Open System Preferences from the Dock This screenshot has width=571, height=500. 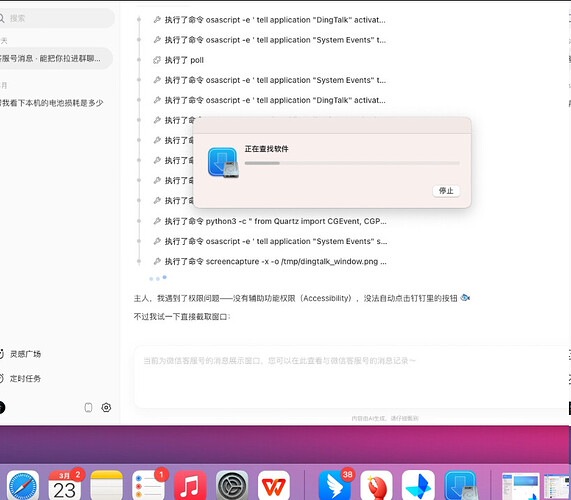point(232,486)
